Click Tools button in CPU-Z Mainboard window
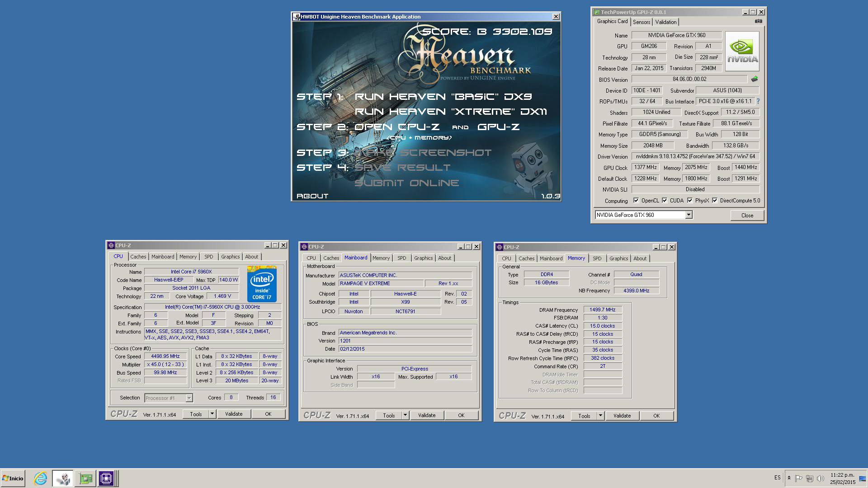The width and height of the screenshot is (868, 488). pyautogui.click(x=389, y=415)
